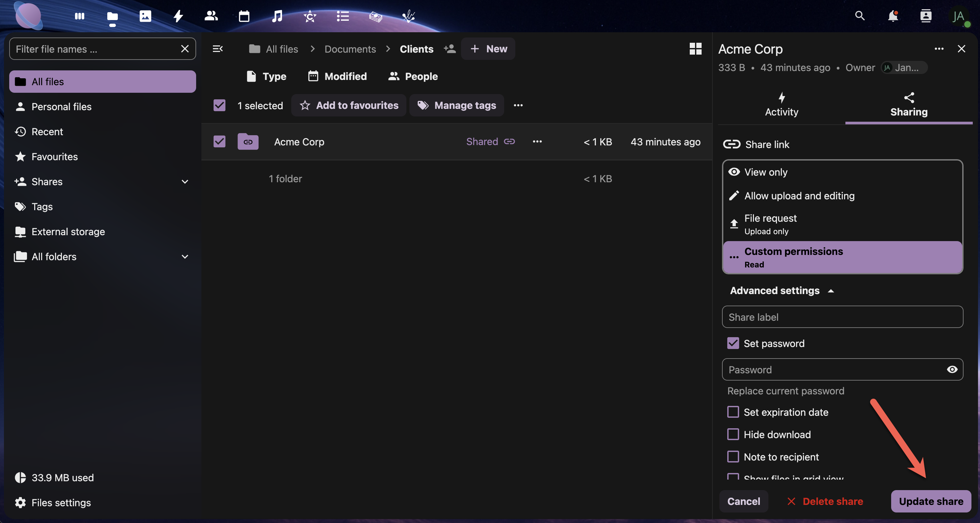Screen dimensions: 980x523
Task: Enable Set expiration date checkbox
Action: click(733, 412)
